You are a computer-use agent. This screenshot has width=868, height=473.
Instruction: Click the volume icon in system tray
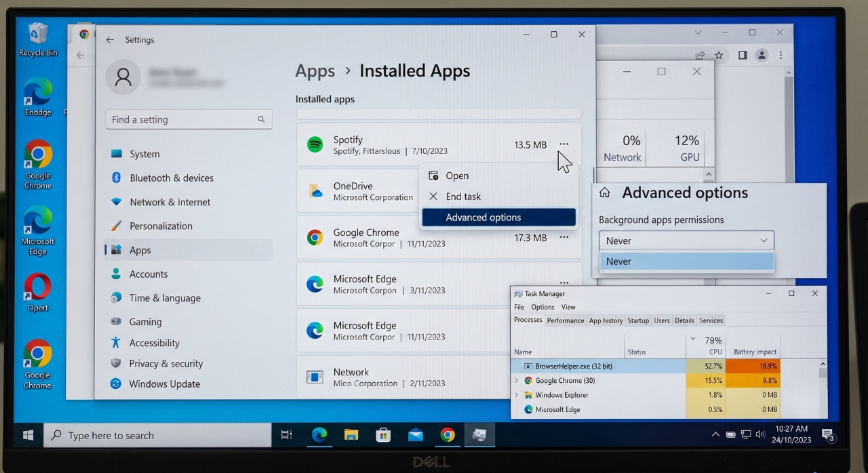tap(761, 434)
